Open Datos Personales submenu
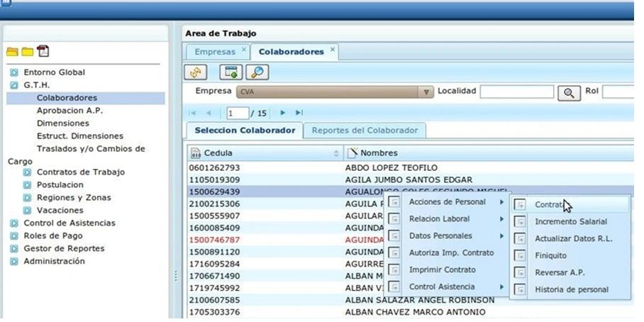 pos(447,235)
